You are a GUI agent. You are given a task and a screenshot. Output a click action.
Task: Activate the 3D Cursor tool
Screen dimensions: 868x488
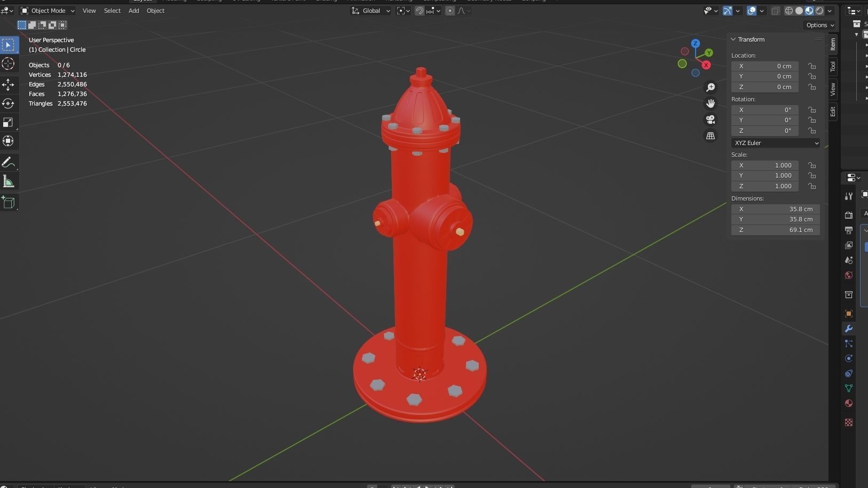click(x=9, y=64)
